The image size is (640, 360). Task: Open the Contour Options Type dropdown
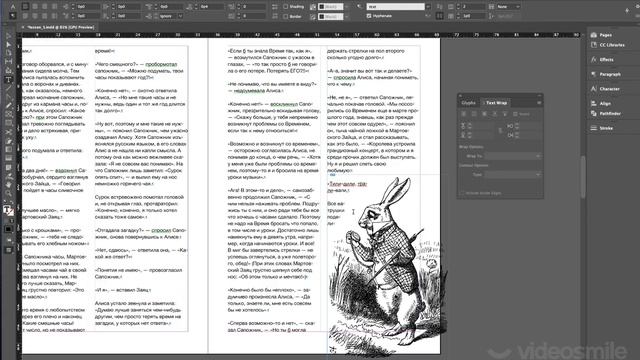(513, 175)
